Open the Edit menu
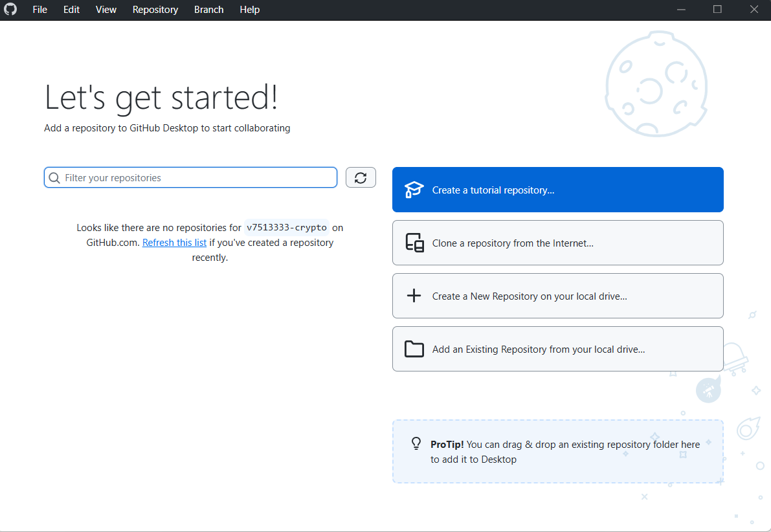The width and height of the screenshot is (771, 532). [71, 9]
